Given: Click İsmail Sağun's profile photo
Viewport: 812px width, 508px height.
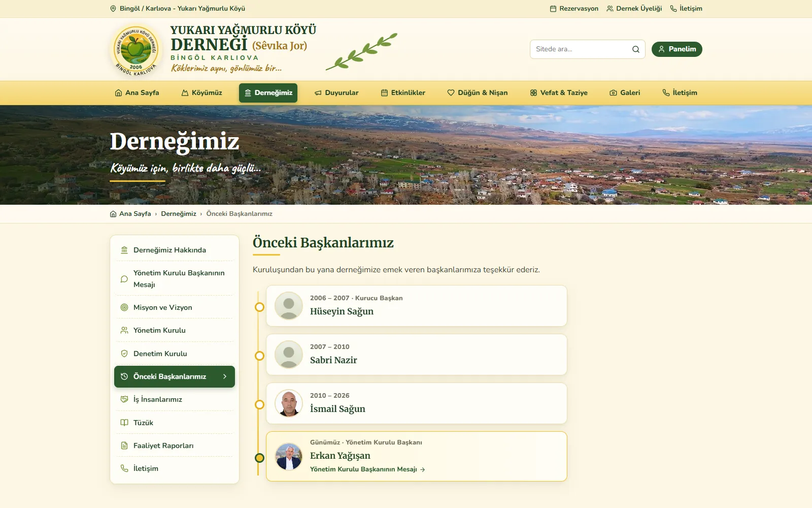Looking at the screenshot, I should tap(289, 403).
